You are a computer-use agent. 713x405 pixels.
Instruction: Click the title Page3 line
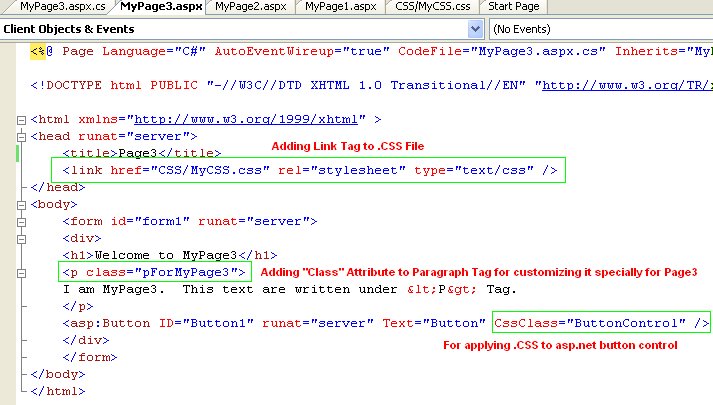pyautogui.click(x=142, y=153)
